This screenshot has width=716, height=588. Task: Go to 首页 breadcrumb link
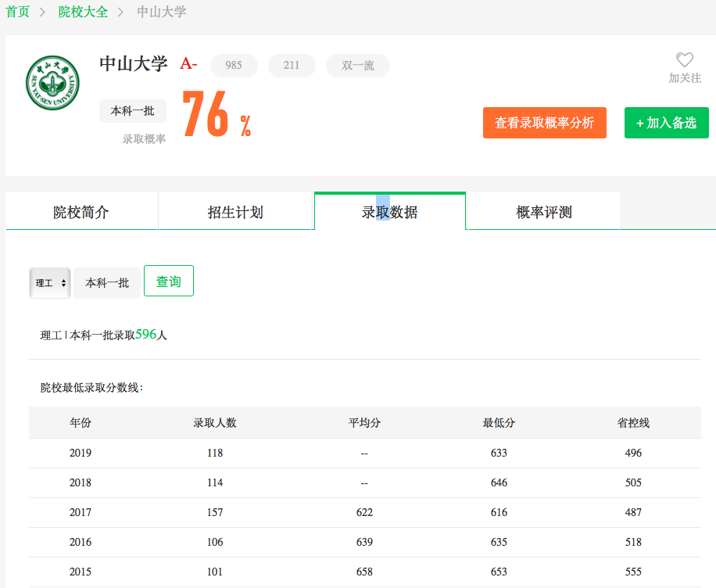point(17,12)
